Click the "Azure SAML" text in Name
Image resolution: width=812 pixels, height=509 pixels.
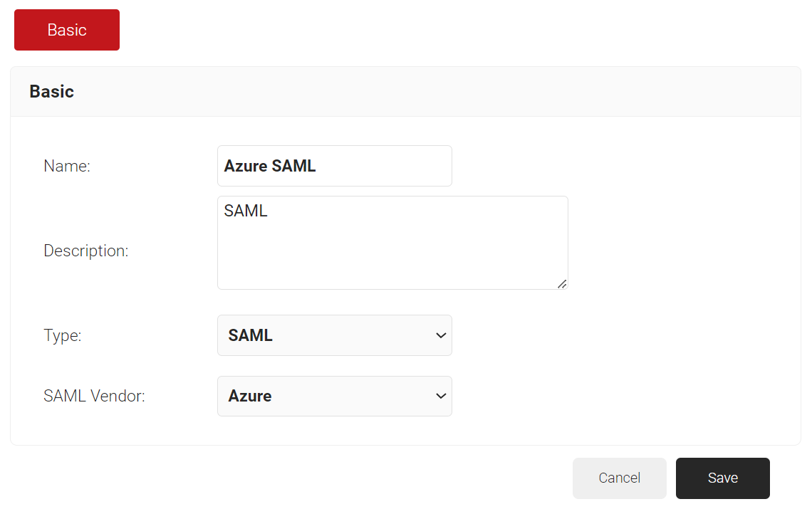pos(270,166)
